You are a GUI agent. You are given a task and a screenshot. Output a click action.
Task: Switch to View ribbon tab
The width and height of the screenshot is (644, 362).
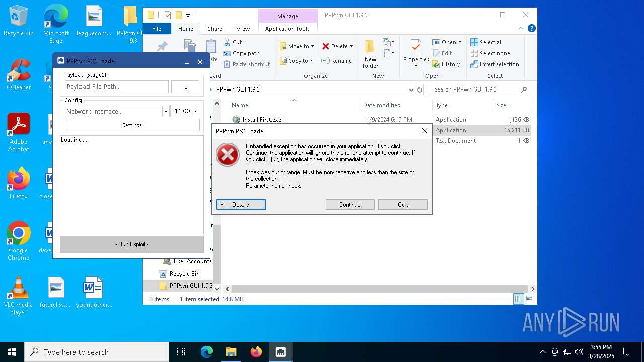point(243,29)
